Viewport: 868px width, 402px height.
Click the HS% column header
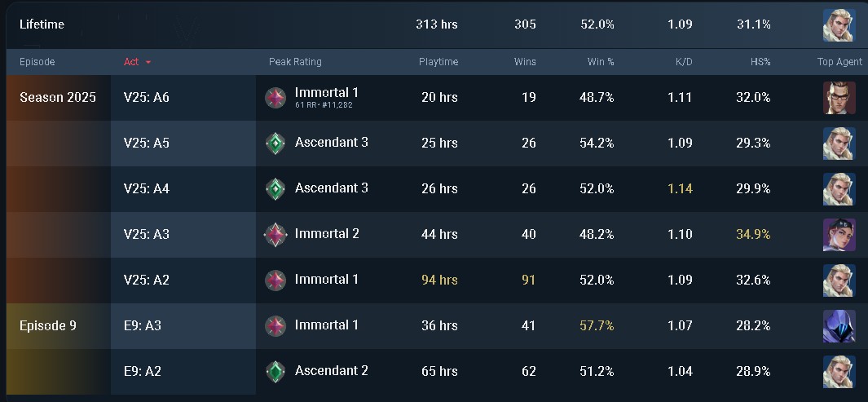[760, 62]
